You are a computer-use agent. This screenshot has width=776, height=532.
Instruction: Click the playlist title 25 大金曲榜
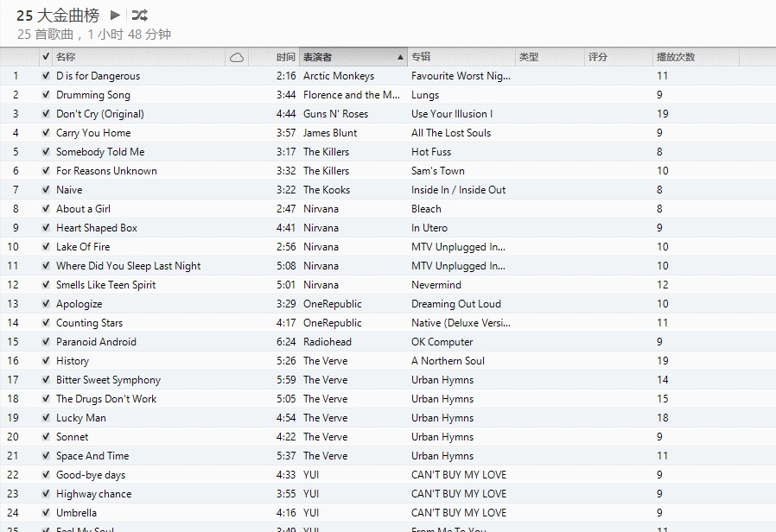[x=58, y=16]
